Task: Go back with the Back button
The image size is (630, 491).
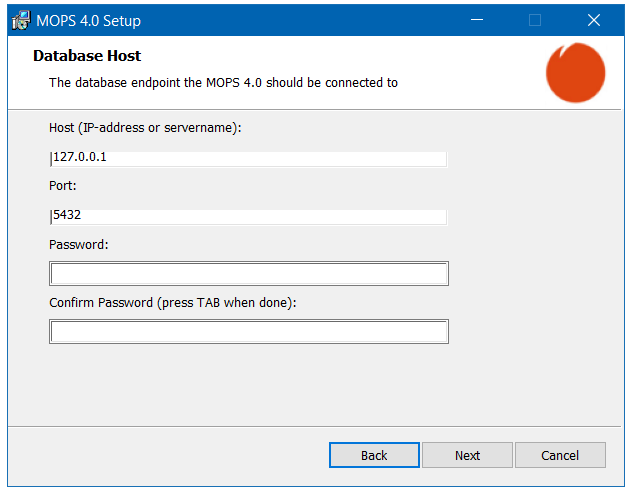Action: pyautogui.click(x=374, y=455)
